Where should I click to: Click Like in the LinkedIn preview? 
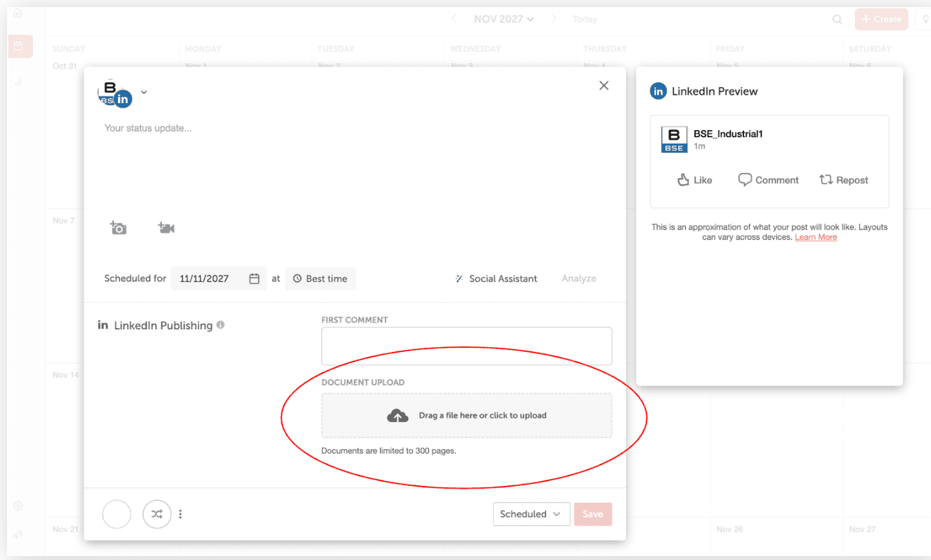[x=694, y=180]
